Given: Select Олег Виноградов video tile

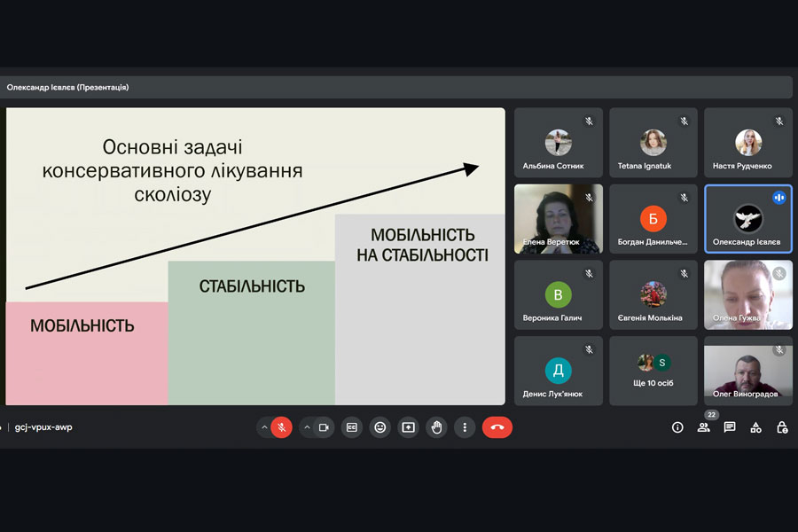Looking at the screenshot, I should click(x=748, y=371).
